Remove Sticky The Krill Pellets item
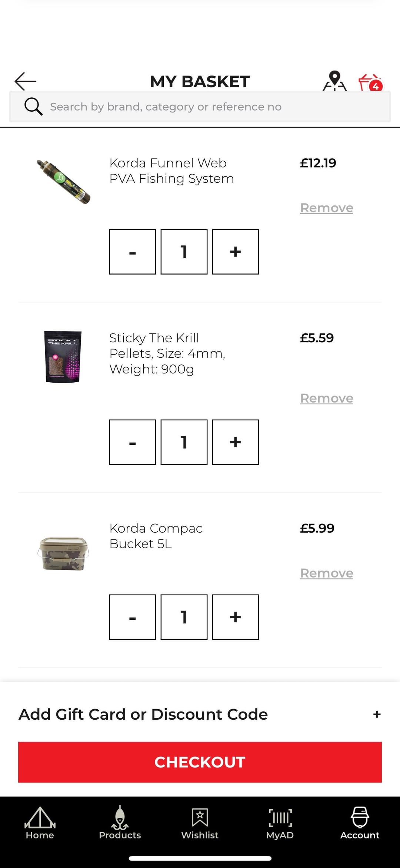This screenshot has width=400, height=868. tap(326, 398)
